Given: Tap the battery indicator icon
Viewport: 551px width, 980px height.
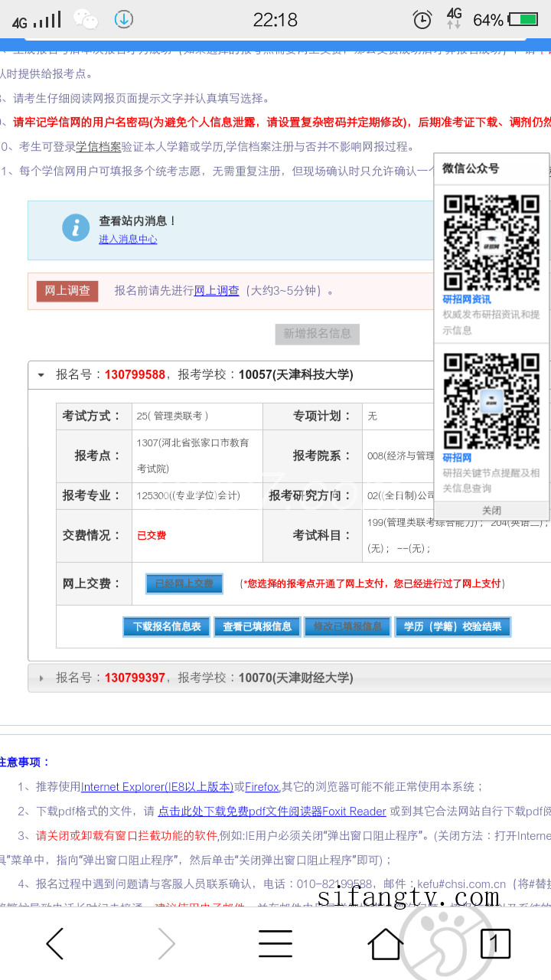Looking at the screenshot, I should point(523,20).
